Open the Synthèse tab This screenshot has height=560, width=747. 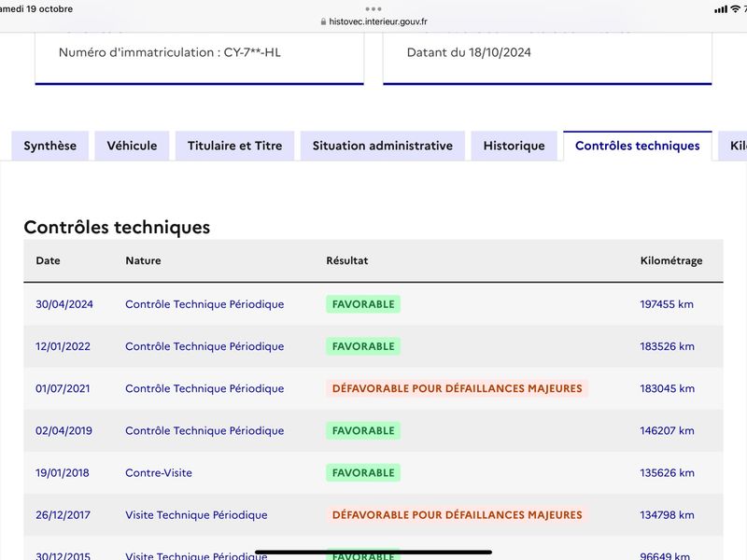[50, 146]
